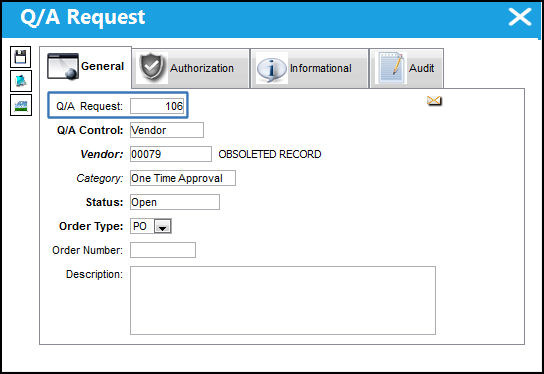Viewport: 544px width, 374px height.
Task: Click the Category field One Time Approval
Action: (183, 178)
